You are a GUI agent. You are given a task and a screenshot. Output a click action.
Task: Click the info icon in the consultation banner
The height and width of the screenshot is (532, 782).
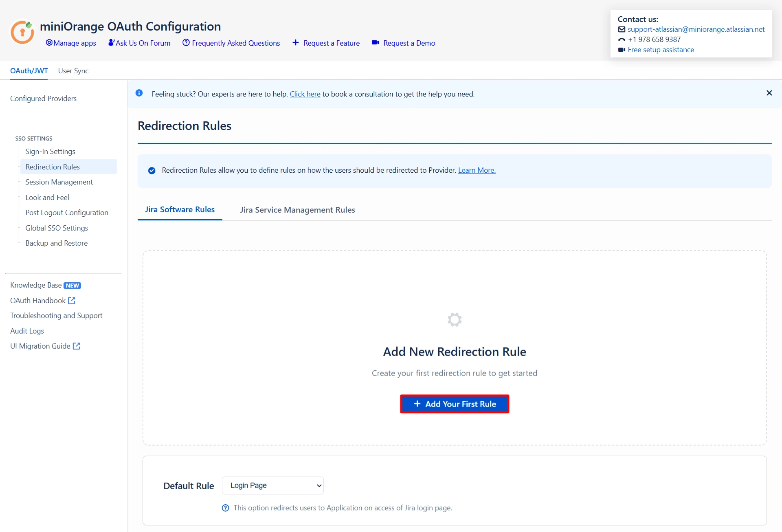tap(139, 93)
